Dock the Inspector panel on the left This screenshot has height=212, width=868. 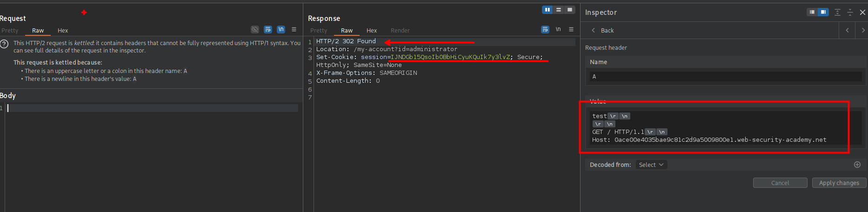pos(812,12)
